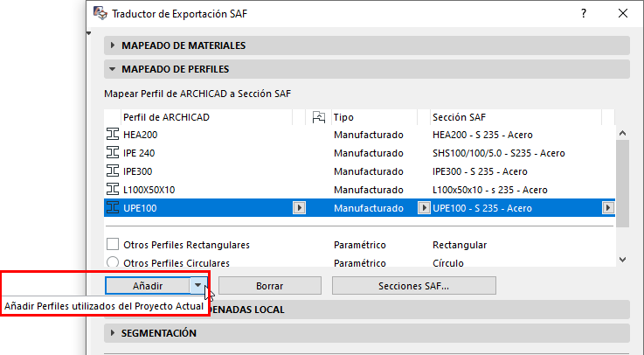Viewport: 644px width, 355px height.
Task: Expand the Mapeado de Materiales section
Action: [113, 45]
